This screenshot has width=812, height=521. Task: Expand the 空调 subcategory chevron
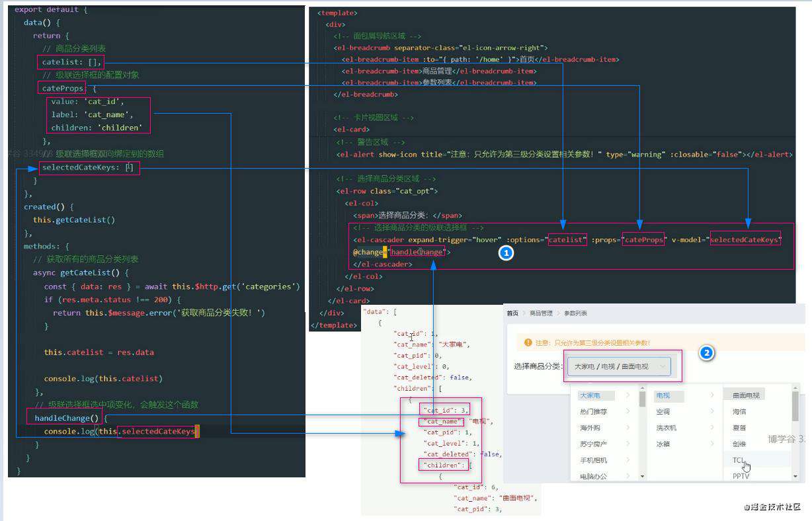tap(711, 412)
